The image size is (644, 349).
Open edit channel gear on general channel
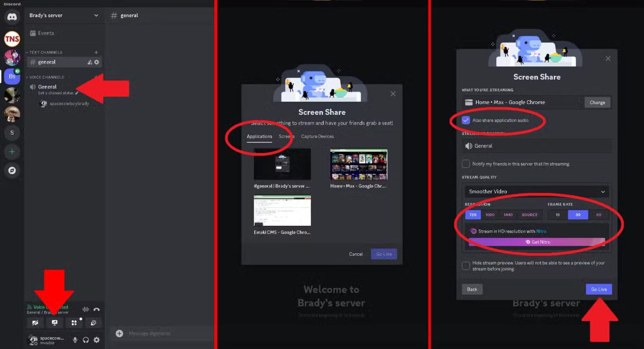click(97, 62)
